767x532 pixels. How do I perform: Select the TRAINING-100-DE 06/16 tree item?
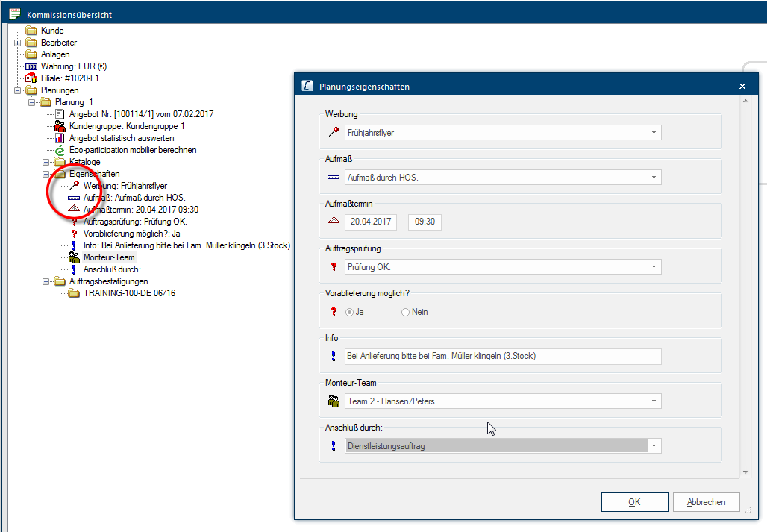coord(129,293)
